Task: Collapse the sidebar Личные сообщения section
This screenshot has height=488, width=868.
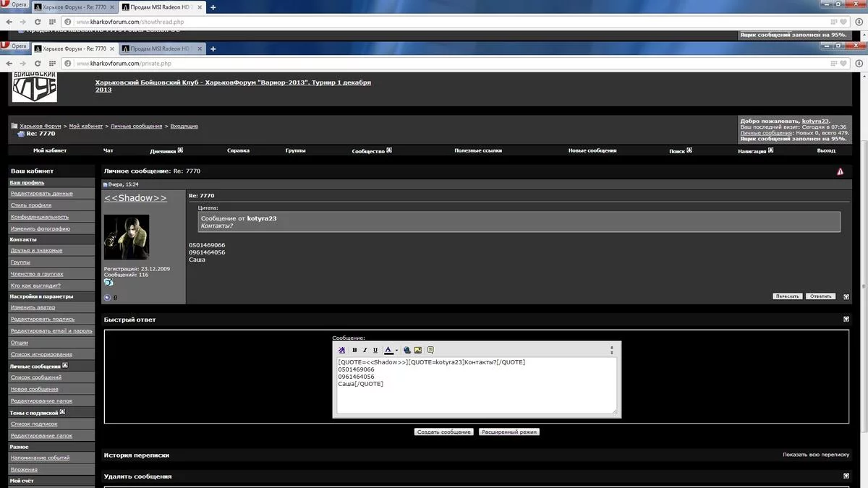Action: point(65,366)
